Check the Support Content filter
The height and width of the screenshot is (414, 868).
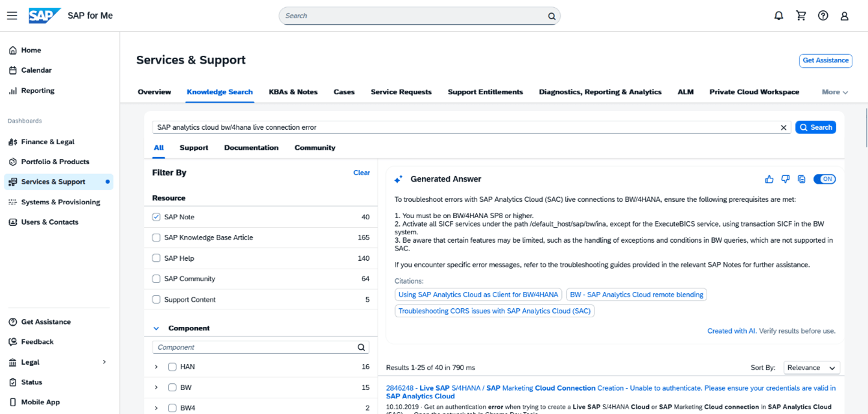click(156, 300)
